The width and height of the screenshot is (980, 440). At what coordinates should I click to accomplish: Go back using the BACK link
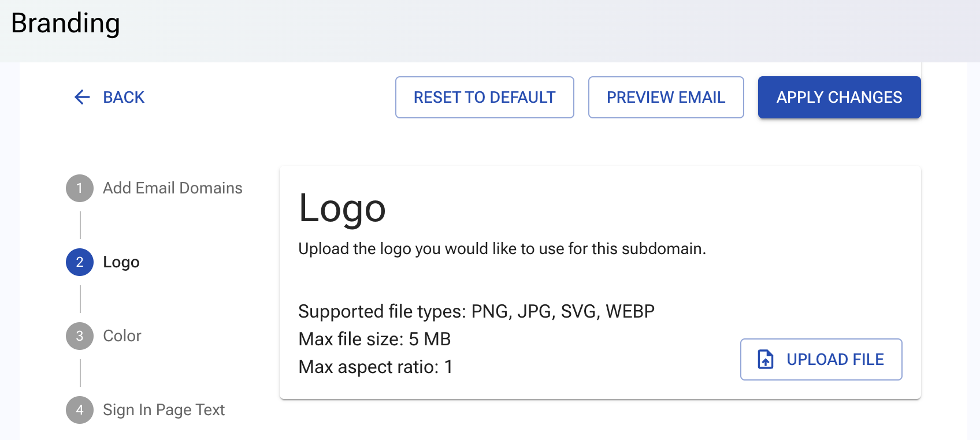pos(124,97)
